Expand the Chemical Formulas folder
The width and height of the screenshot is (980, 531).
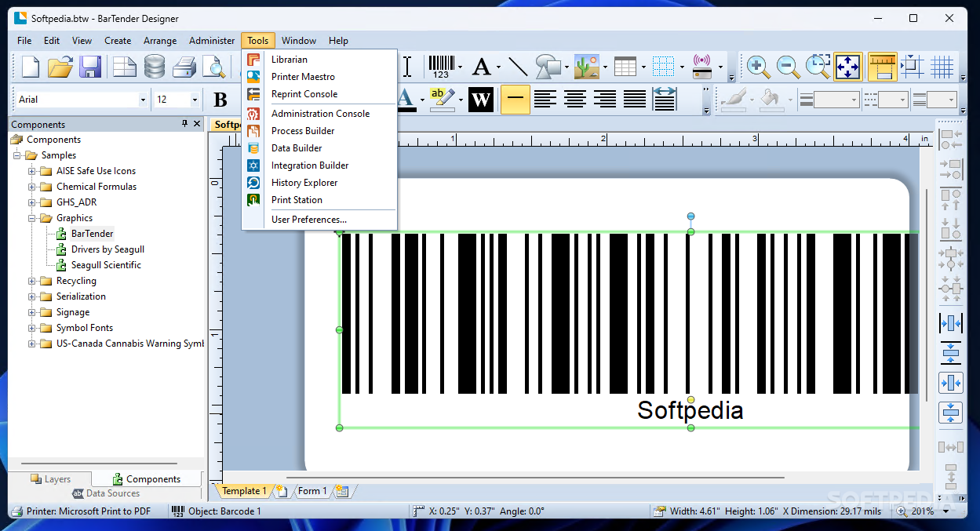[x=32, y=187]
